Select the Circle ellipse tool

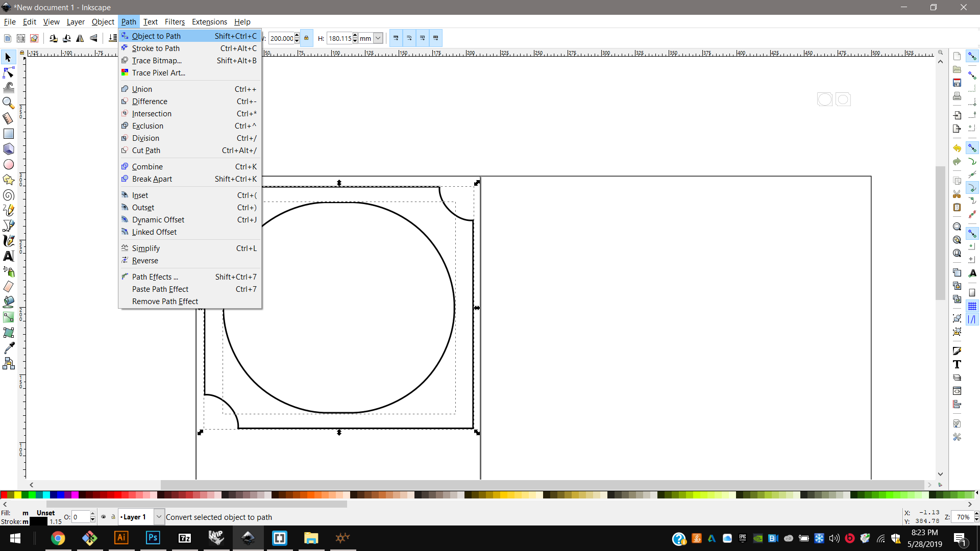point(9,164)
